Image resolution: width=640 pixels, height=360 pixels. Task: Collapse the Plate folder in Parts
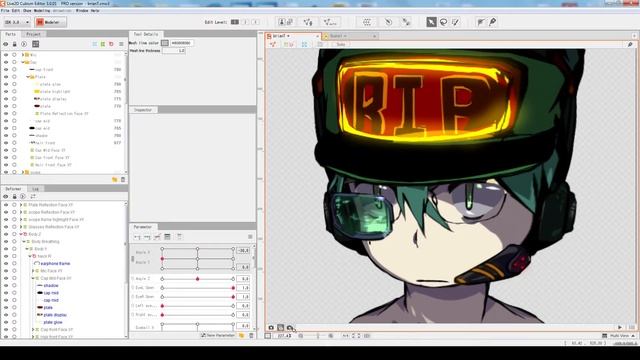28,77
